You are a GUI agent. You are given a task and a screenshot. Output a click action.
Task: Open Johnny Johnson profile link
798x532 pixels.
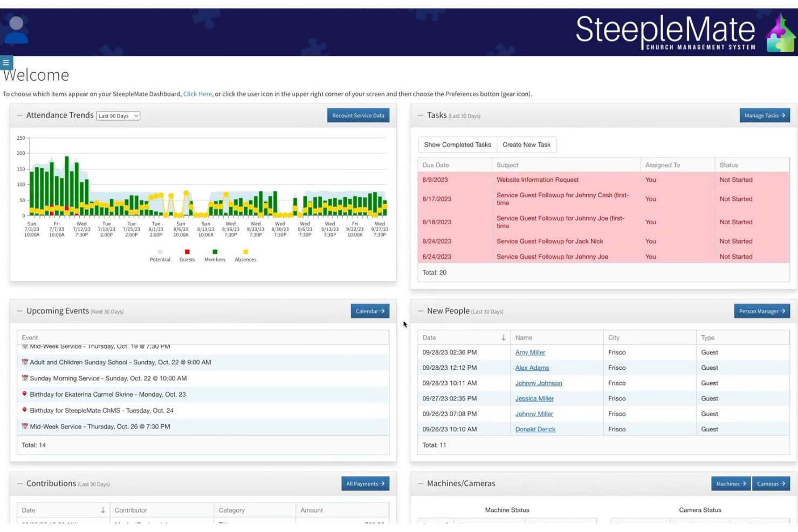(x=539, y=383)
